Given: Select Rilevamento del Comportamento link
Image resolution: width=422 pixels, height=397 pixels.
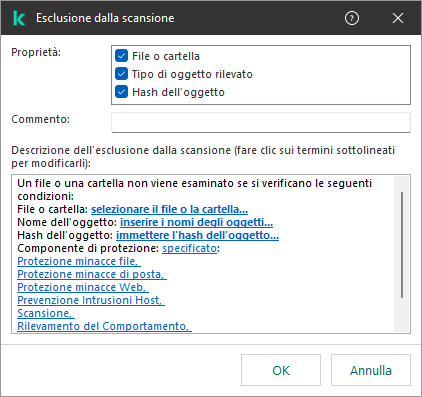Looking at the screenshot, I should click(x=104, y=326).
